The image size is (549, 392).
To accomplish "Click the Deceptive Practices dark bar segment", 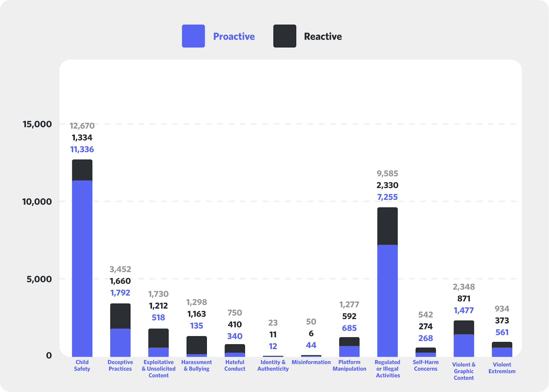I will click(x=120, y=316).
